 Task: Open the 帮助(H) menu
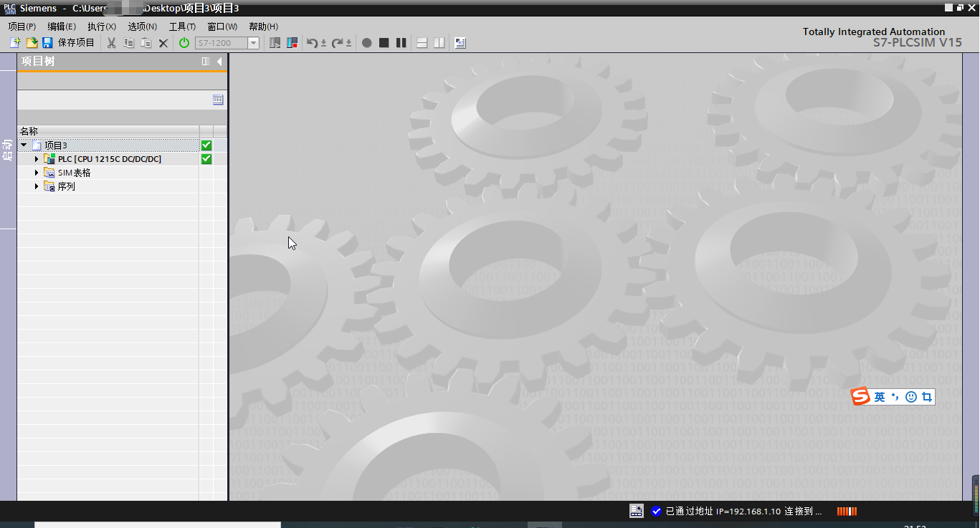click(264, 27)
